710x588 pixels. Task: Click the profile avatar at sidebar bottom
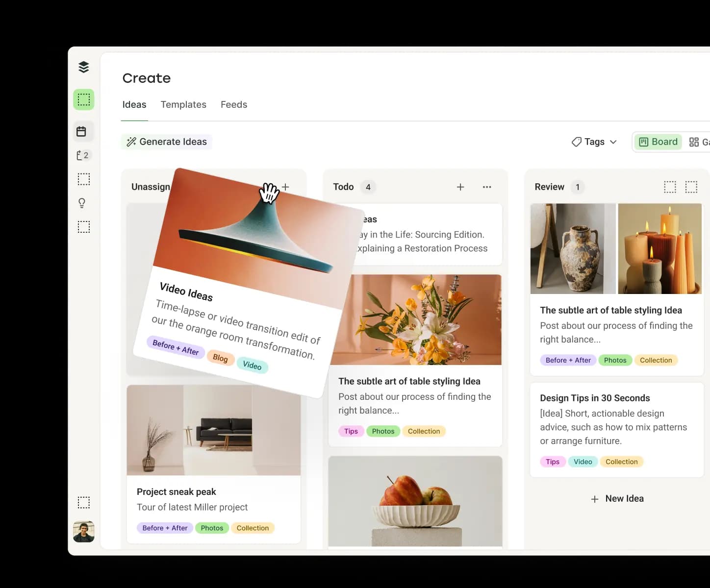point(83,531)
